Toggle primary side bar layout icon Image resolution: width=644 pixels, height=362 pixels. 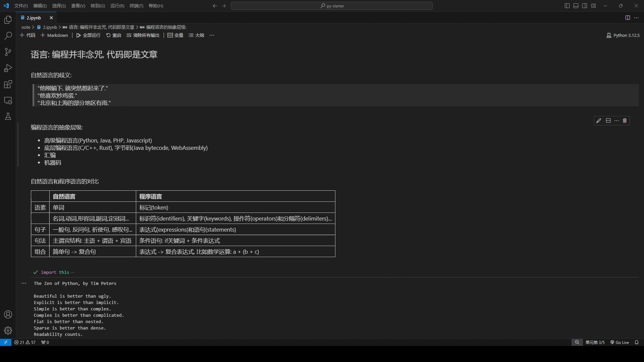coord(567,6)
